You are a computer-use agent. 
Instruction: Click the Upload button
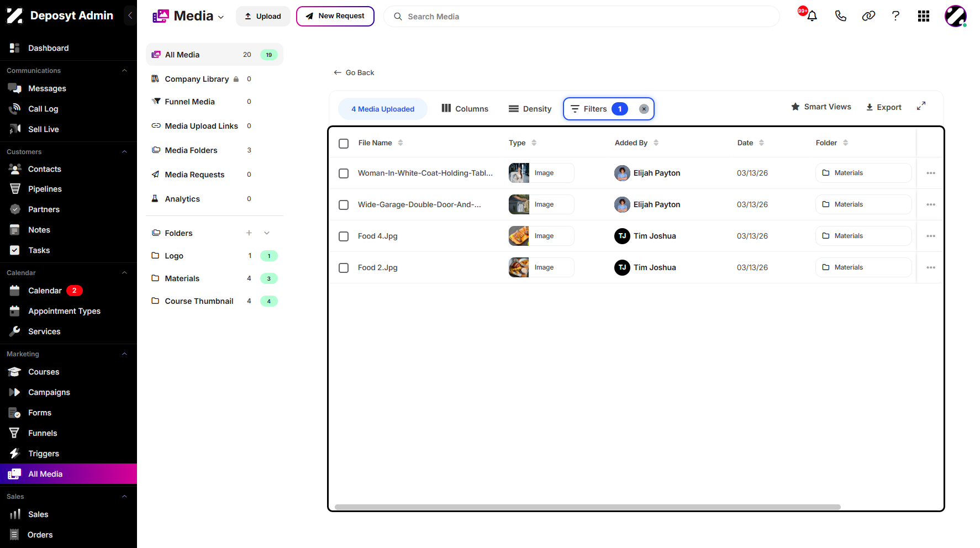[263, 16]
